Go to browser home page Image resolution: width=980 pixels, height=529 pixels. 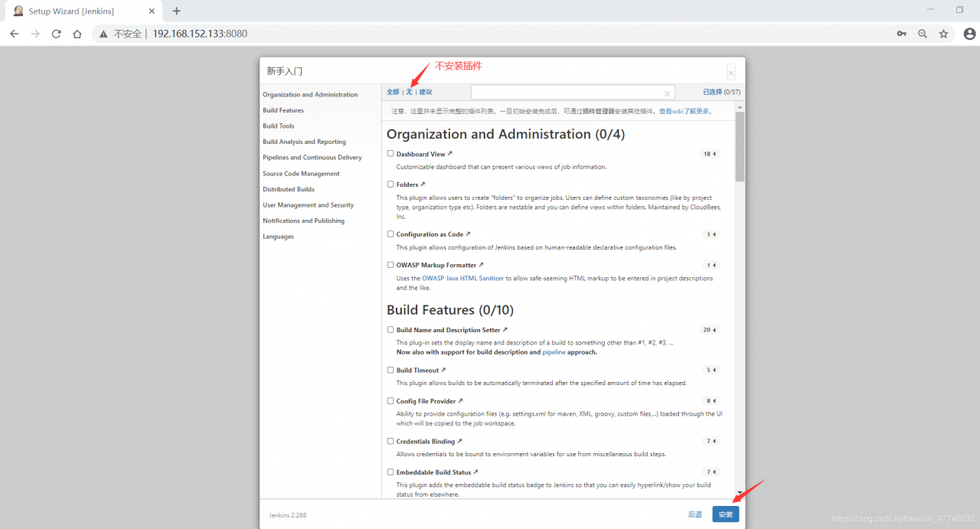(77, 34)
